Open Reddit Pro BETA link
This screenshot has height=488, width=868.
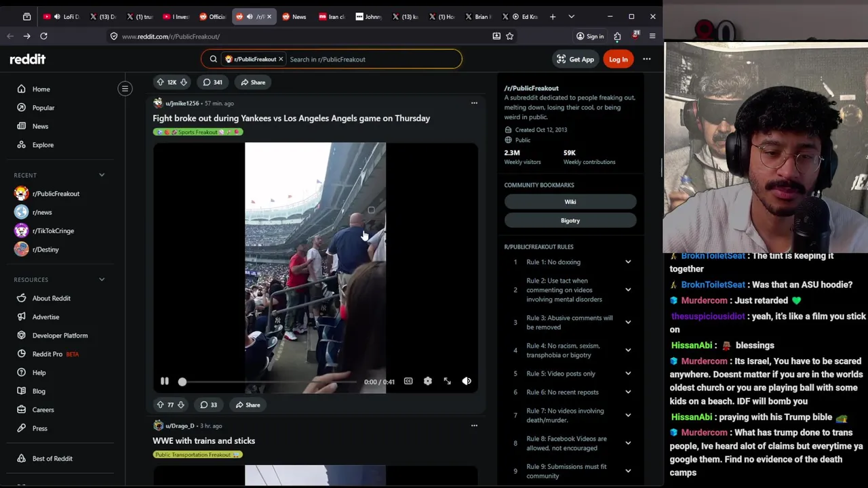pyautogui.click(x=55, y=354)
